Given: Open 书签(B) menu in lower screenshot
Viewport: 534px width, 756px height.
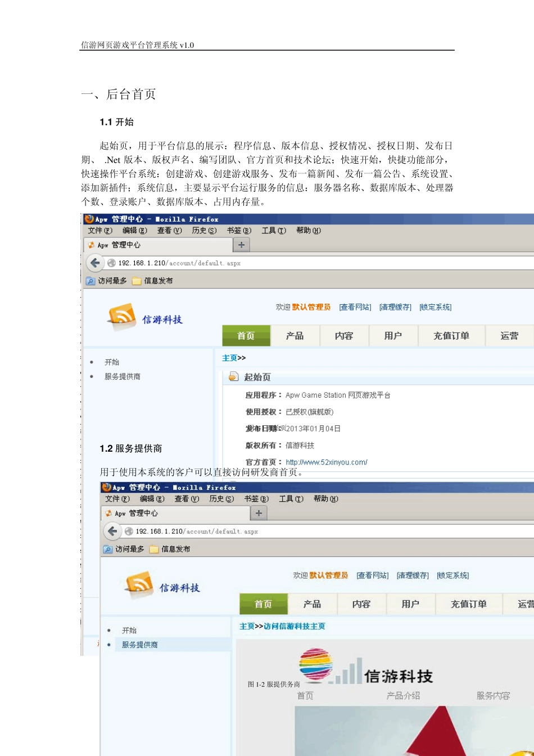Looking at the screenshot, I should [256, 499].
